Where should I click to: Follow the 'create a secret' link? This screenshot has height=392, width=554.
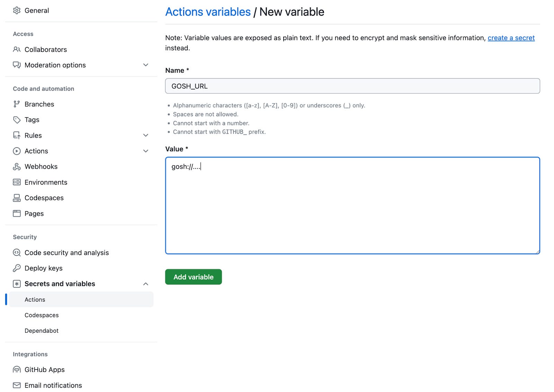click(511, 38)
